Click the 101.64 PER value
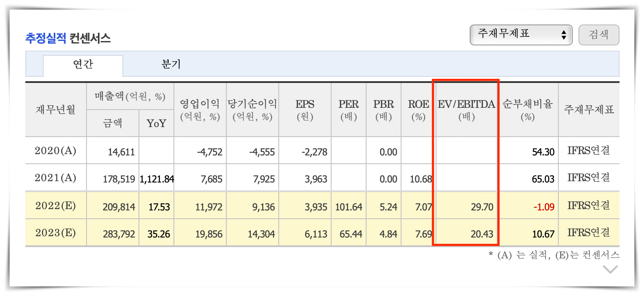This screenshot has height=296, width=644. (349, 207)
